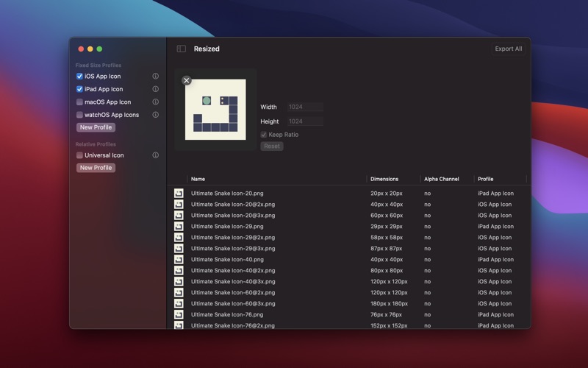
Task: Remove the source image with the X badge
Action: (x=187, y=80)
